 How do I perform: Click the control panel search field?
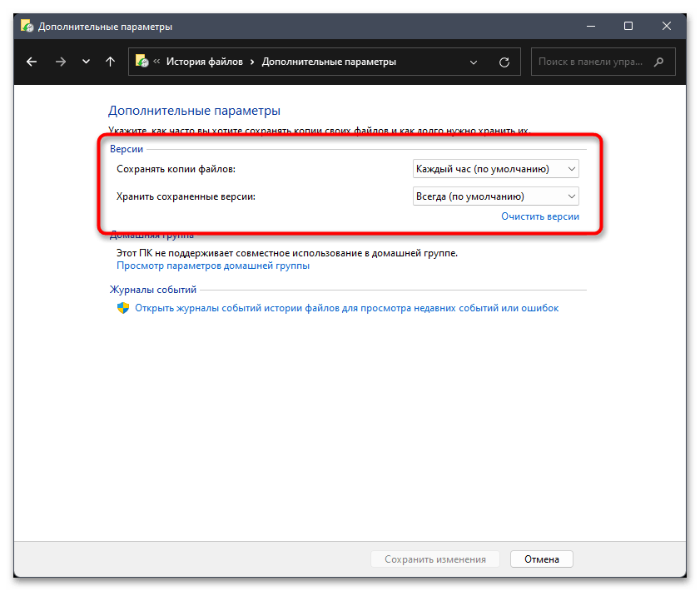click(x=593, y=62)
